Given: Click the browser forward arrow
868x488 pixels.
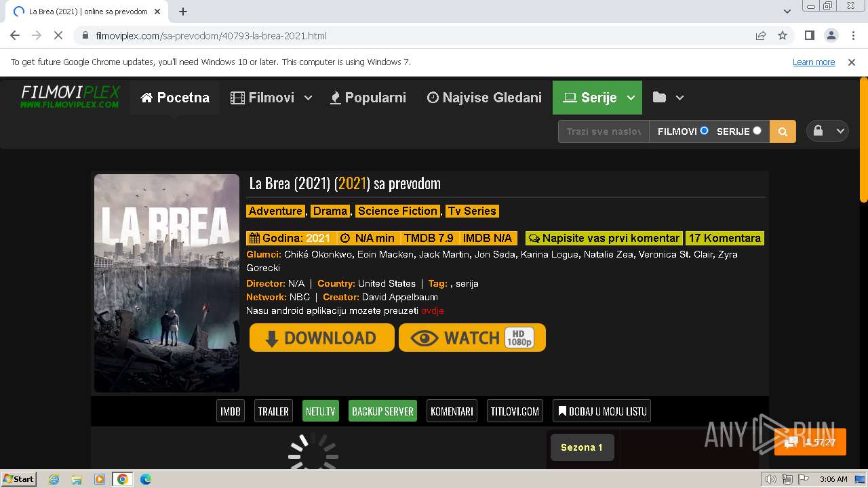Looking at the screenshot, I should pos(37,35).
